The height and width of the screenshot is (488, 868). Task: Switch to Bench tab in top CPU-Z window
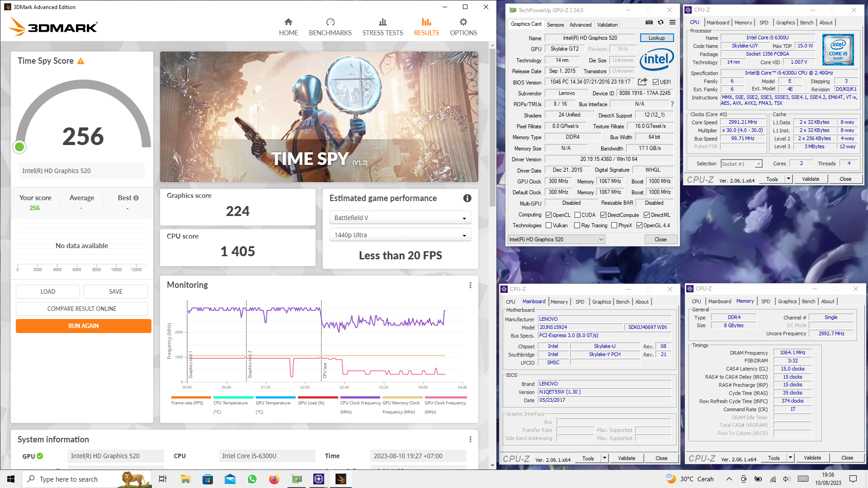[x=807, y=23]
